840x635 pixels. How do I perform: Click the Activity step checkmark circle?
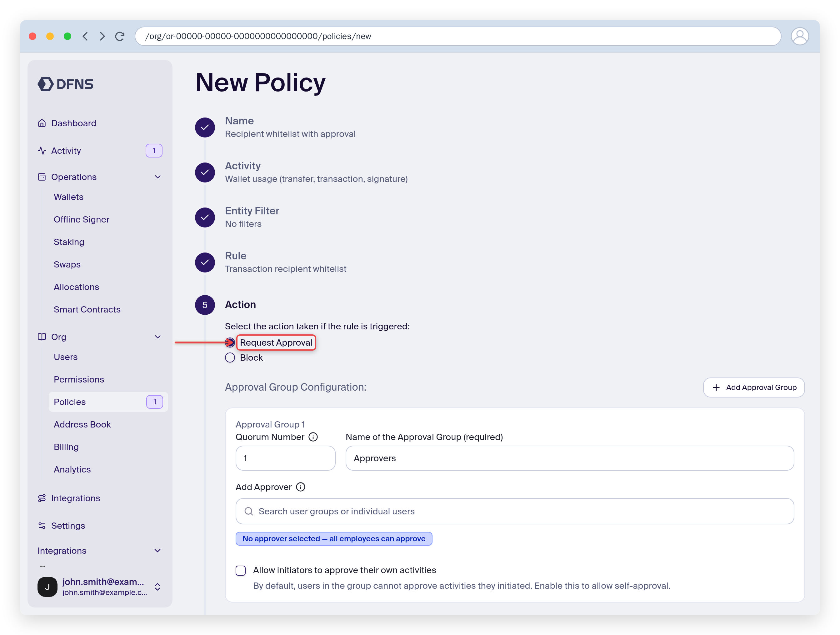pos(205,172)
